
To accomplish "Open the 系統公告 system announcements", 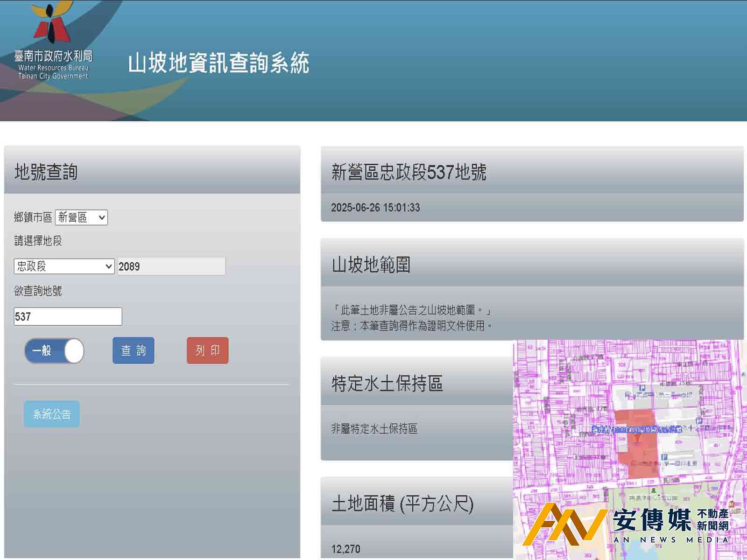I will click(52, 414).
